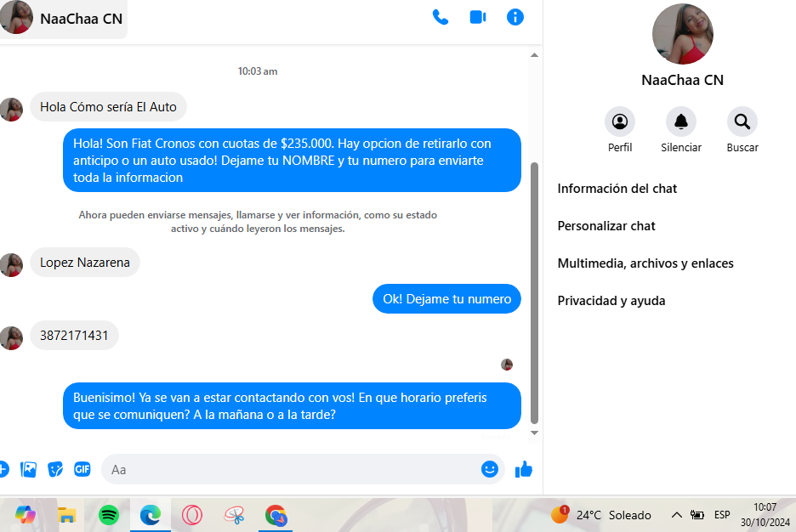
Task: Click the ESP language indicator
Action: (x=722, y=515)
